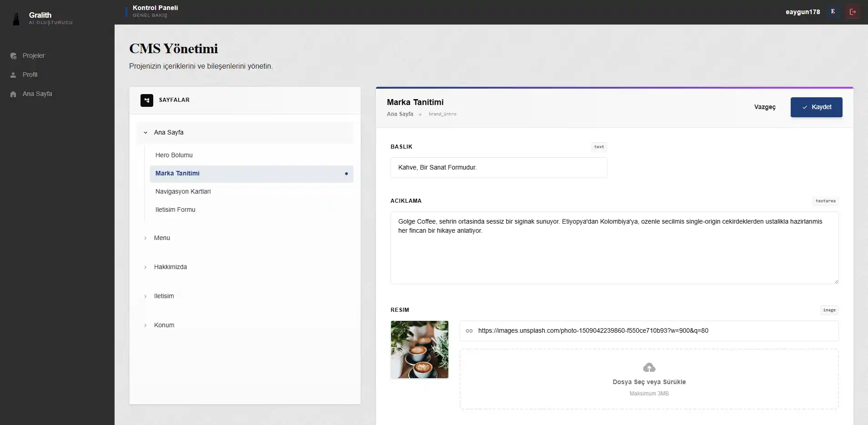Click the logout icon in top bar

[x=853, y=12]
